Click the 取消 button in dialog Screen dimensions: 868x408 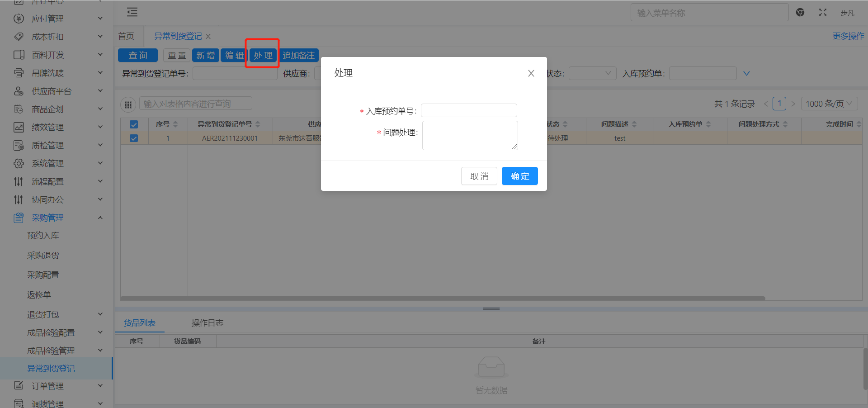pos(479,176)
